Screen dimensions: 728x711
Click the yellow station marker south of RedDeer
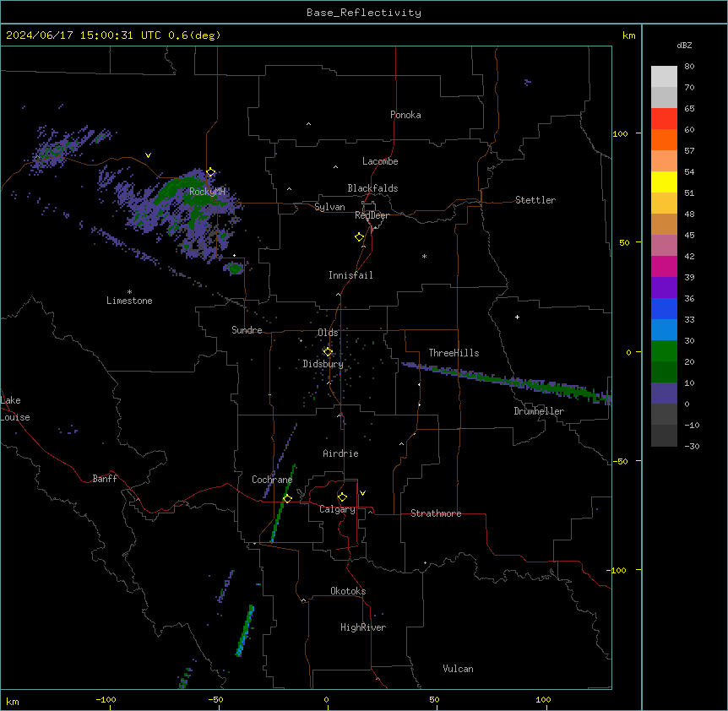point(360,237)
